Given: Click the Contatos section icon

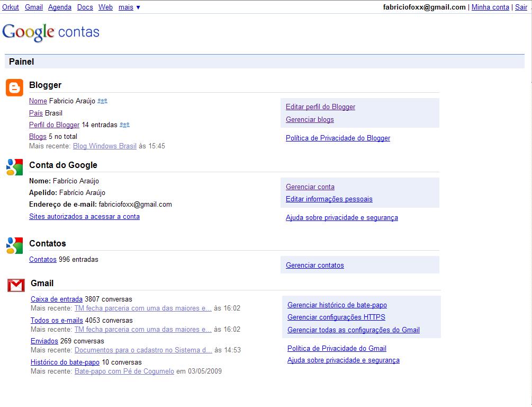Looking at the screenshot, I should point(15,245).
